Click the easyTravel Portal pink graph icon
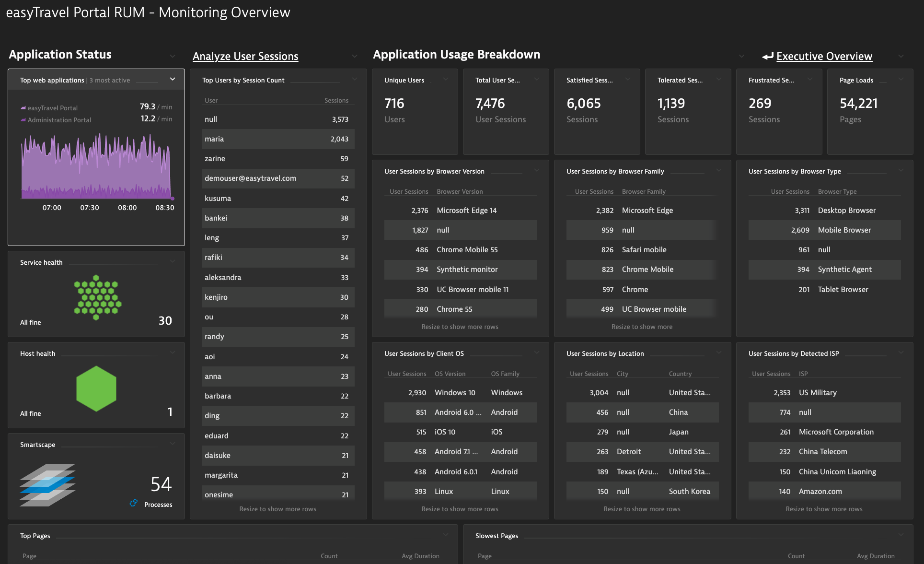Screen dimensions: 924x564 [x=22, y=107]
